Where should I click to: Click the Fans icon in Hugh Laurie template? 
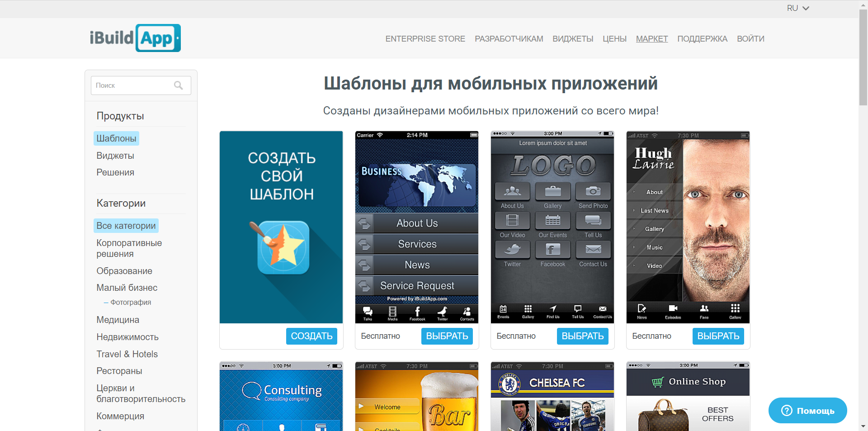pos(704,308)
